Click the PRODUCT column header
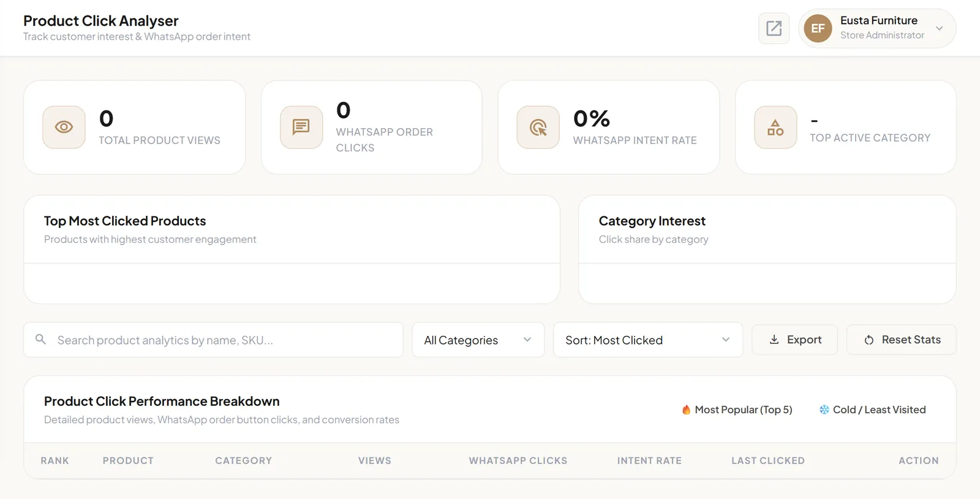Screen dimensions: 980x499 coord(128,460)
